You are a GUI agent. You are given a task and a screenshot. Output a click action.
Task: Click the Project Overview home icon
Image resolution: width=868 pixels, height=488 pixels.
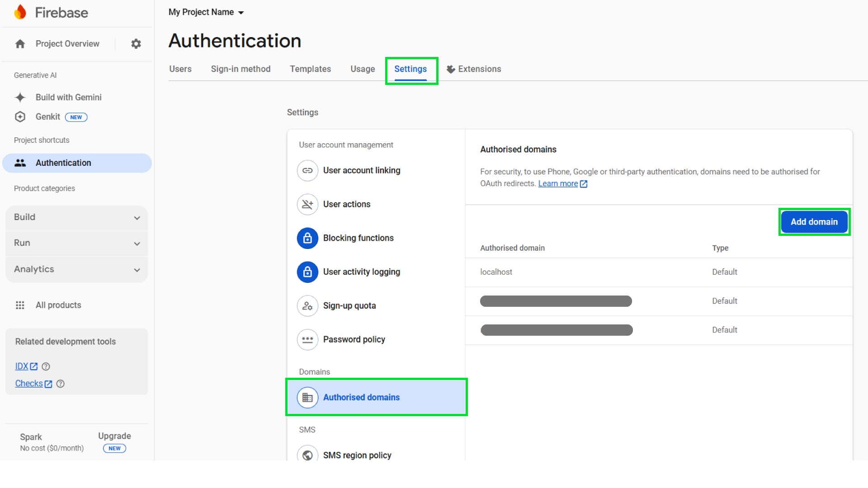point(20,44)
